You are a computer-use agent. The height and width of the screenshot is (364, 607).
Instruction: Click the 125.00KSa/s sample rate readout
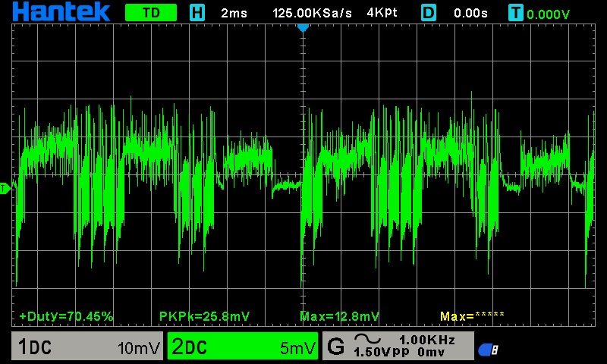(x=312, y=13)
